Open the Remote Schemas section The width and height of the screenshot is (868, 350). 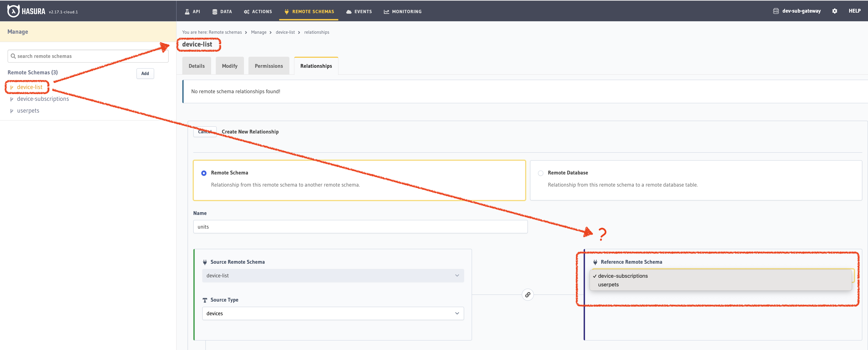[x=309, y=11]
